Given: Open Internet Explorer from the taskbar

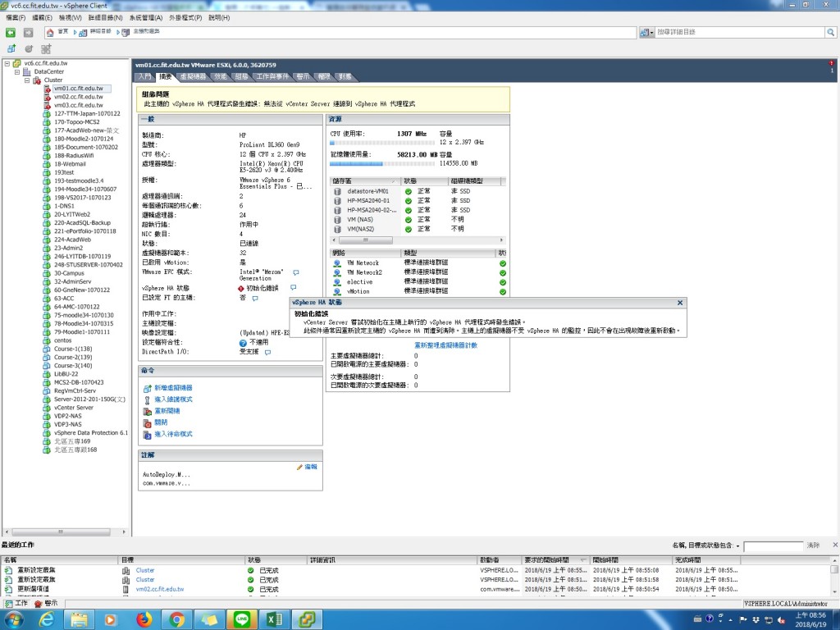Looking at the screenshot, I should tap(47, 620).
